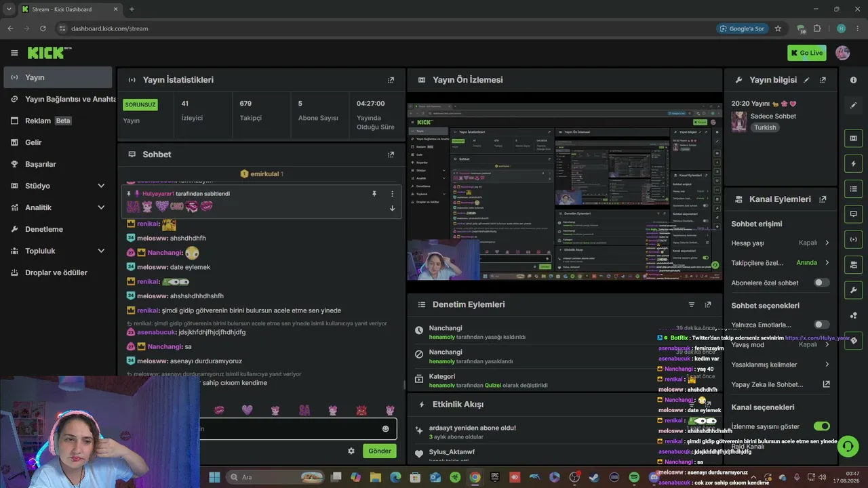Click the pencil edit-layout icon in right sidebar

tap(853, 105)
